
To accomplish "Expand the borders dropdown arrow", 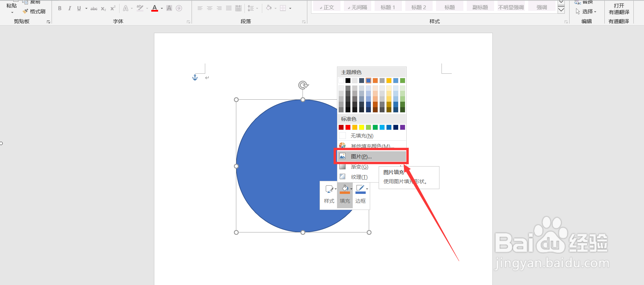I will pos(290,8).
